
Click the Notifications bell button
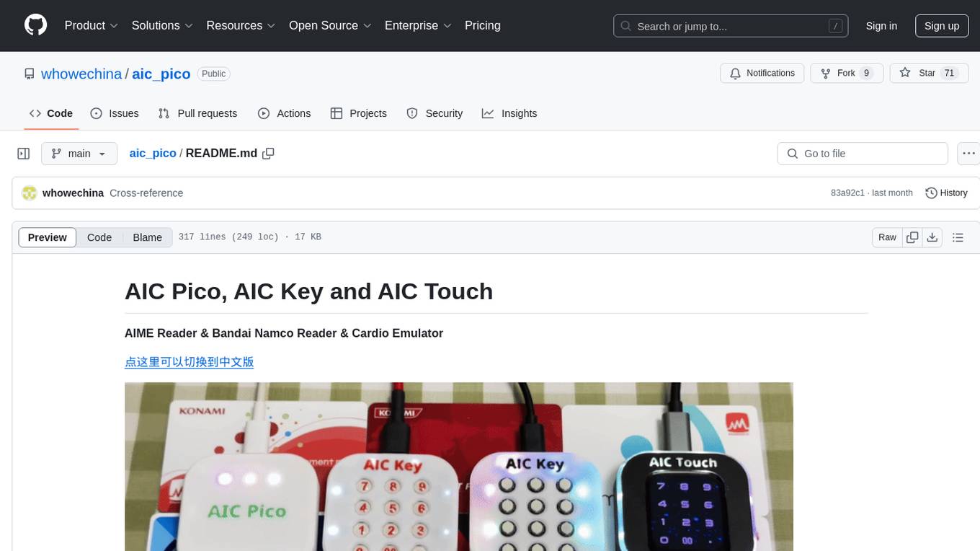tap(762, 74)
